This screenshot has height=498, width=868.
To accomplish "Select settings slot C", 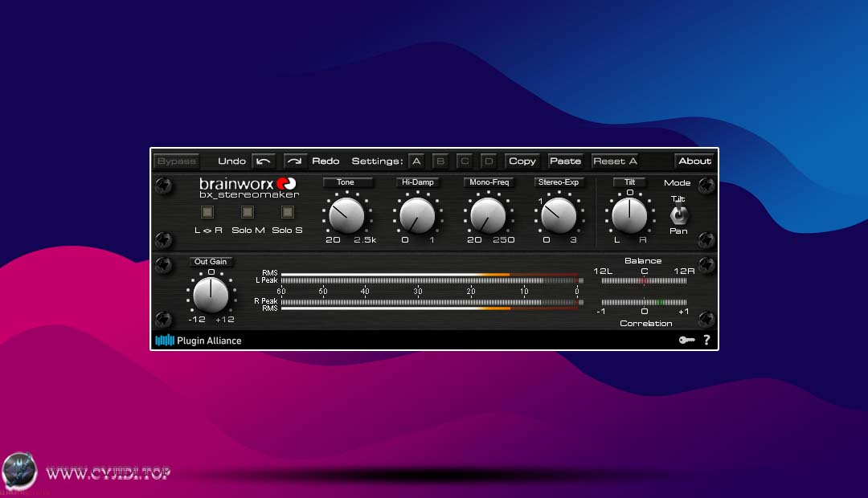I will click(465, 161).
